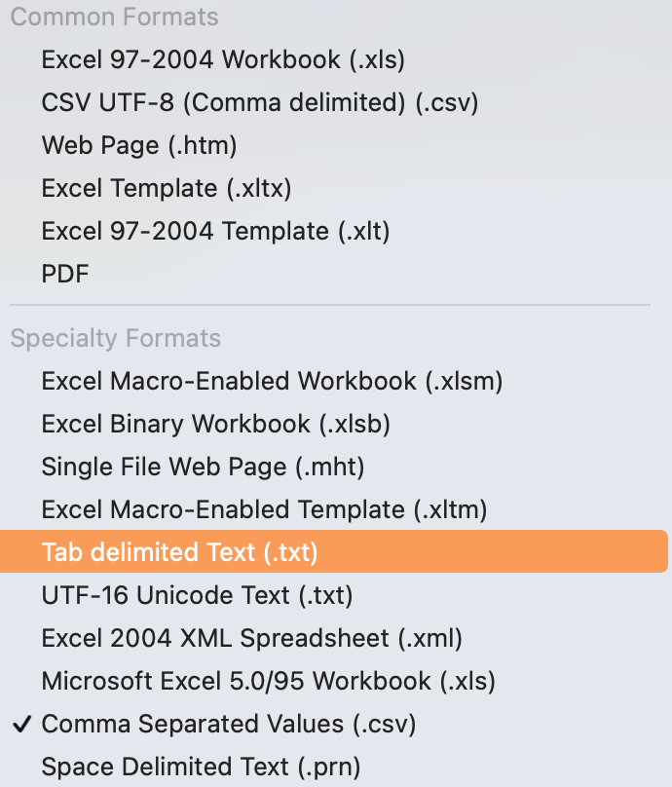Select the PDF format option
672x787 pixels.
(65, 274)
